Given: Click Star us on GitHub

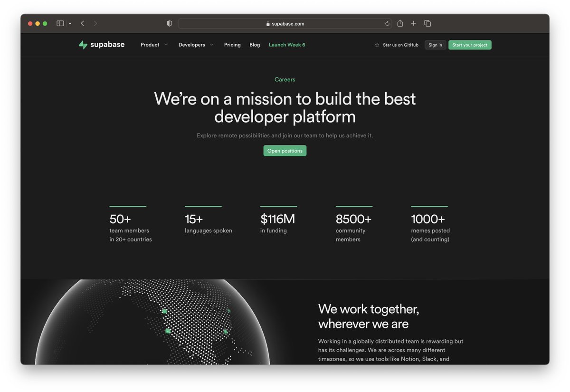Looking at the screenshot, I should (x=400, y=45).
